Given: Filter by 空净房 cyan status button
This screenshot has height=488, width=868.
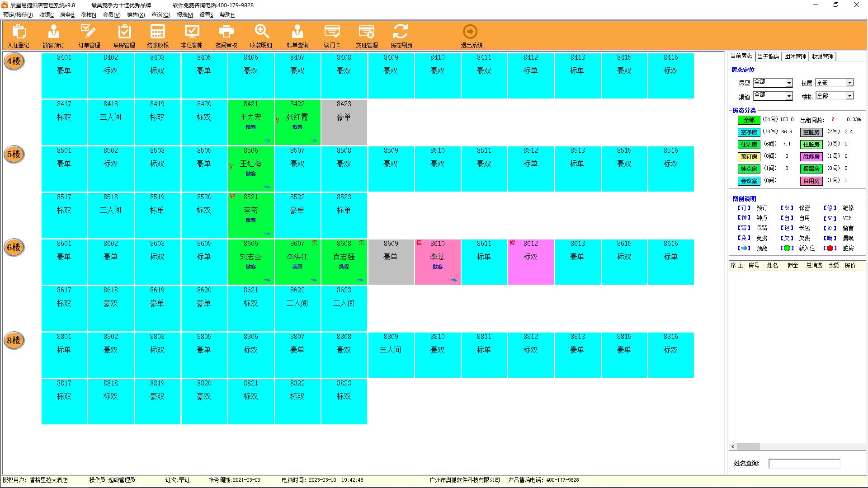Looking at the screenshot, I should (x=749, y=132).
